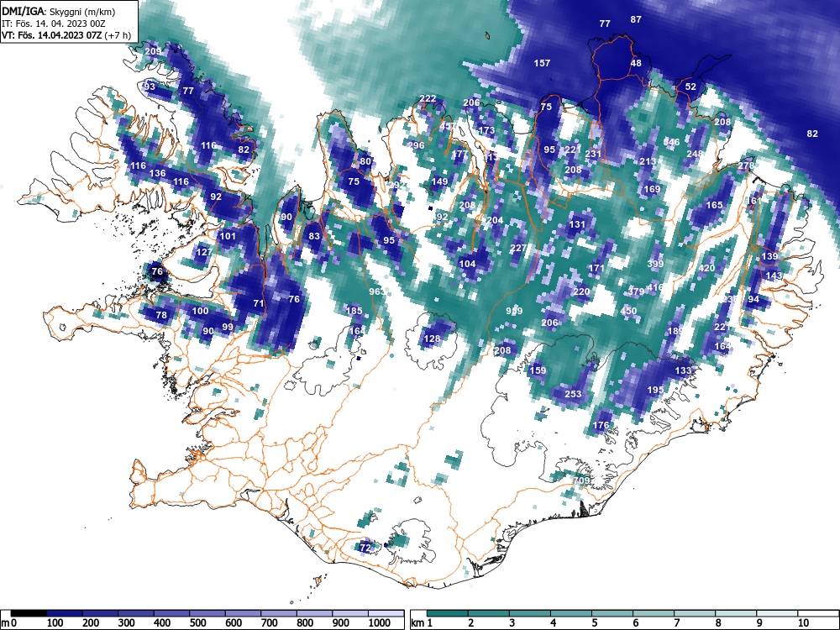Click the 'IT: Fös. 14. 04. 2023 00Z' line
The width and height of the screenshot is (840, 630).
click(53, 24)
